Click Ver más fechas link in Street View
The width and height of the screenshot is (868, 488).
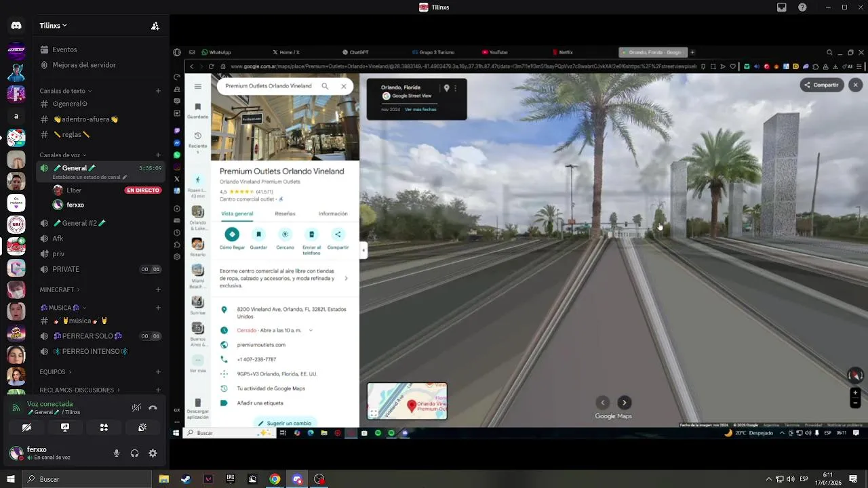coord(420,109)
